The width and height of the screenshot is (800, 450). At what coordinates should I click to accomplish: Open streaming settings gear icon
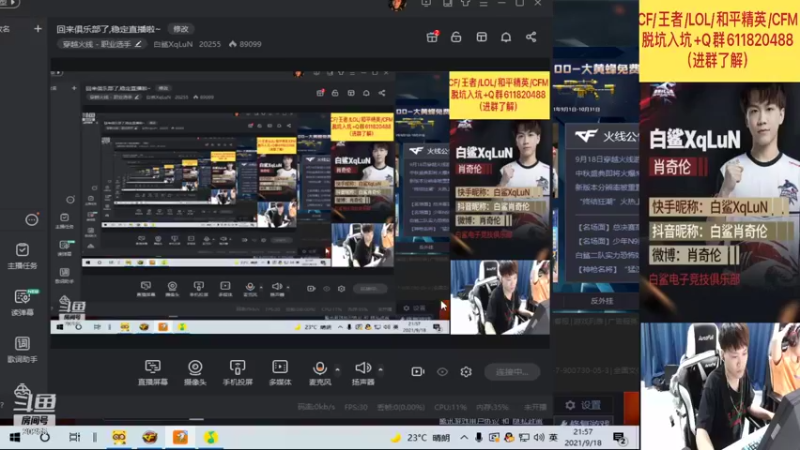[466, 371]
